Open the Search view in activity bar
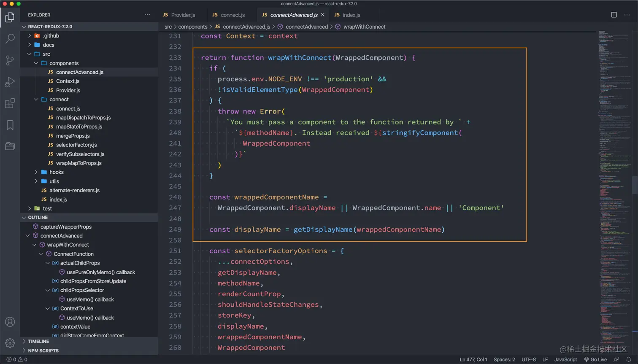The width and height of the screenshot is (638, 364). [x=10, y=38]
